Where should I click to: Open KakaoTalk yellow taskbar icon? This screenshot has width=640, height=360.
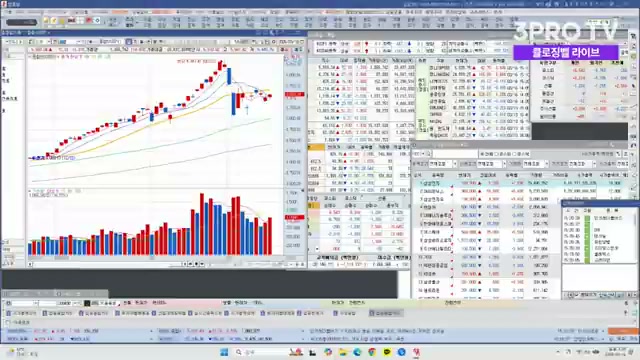pyautogui.click(x=387, y=352)
